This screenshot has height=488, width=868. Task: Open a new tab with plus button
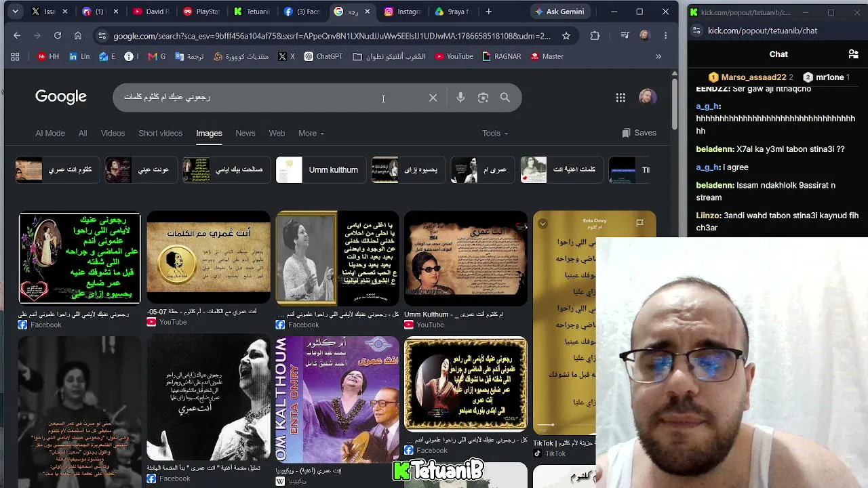coord(488,12)
